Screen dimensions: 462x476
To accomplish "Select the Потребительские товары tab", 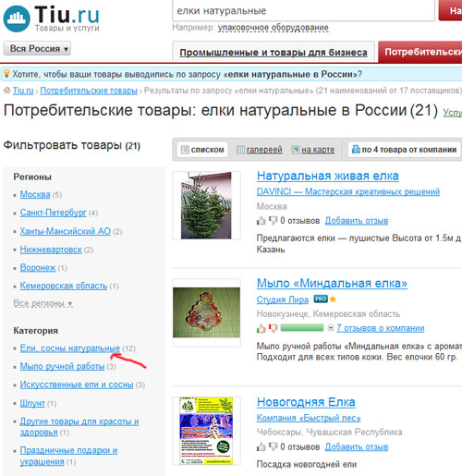I will click(420, 52).
